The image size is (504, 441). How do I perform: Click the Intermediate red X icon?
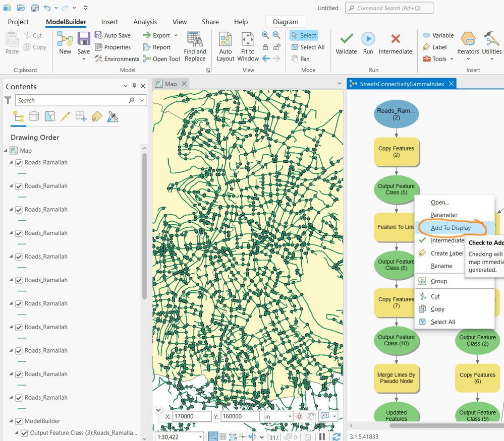[x=396, y=40]
